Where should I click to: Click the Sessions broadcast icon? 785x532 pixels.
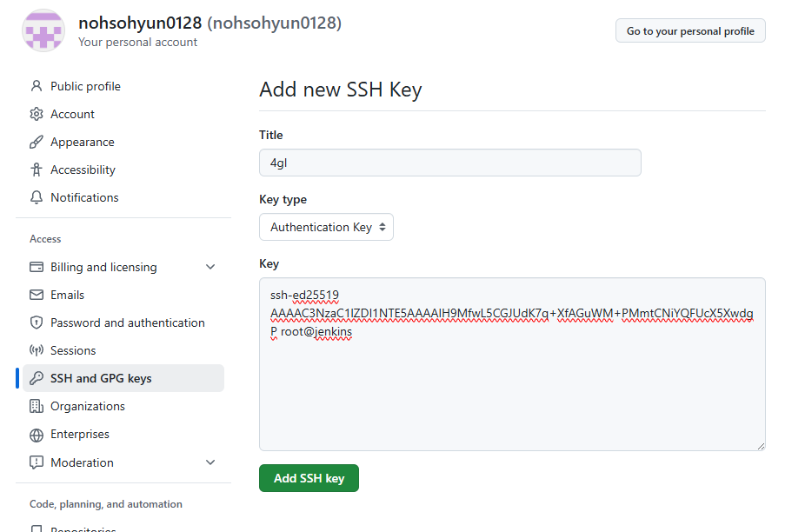37,350
